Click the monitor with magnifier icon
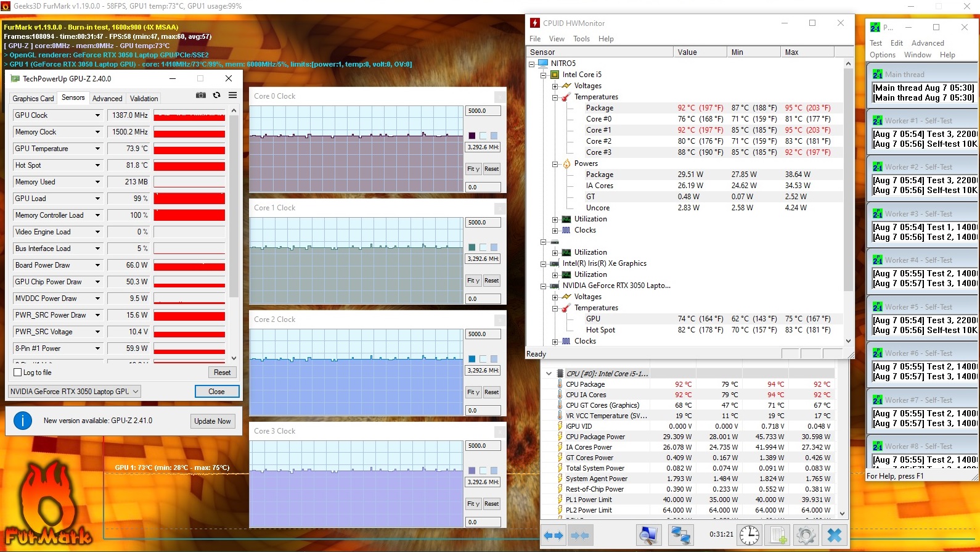The width and height of the screenshot is (980, 552). (x=648, y=535)
